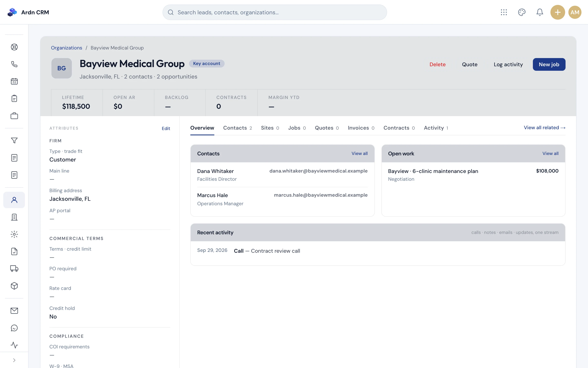
Task: Open the building organizations sidebar icon
Action: tap(14, 217)
